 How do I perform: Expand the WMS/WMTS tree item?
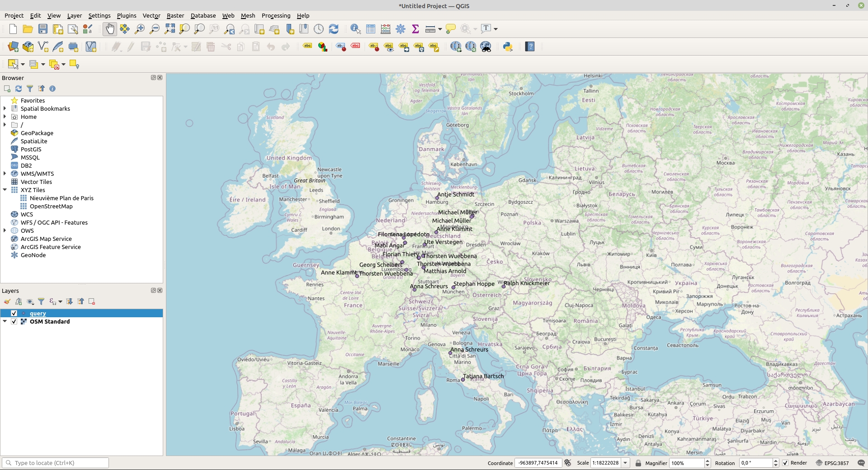pyautogui.click(x=5, y=174)
